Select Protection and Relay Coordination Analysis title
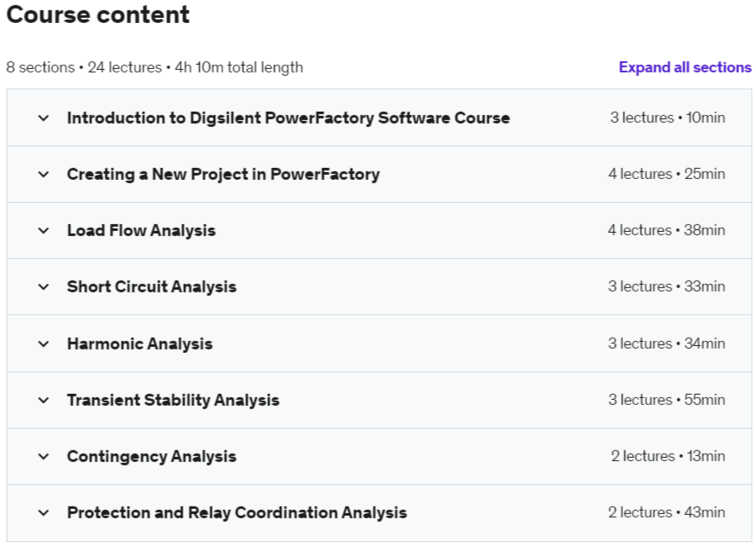The image size is (756, 549). [x=237, y=512]
